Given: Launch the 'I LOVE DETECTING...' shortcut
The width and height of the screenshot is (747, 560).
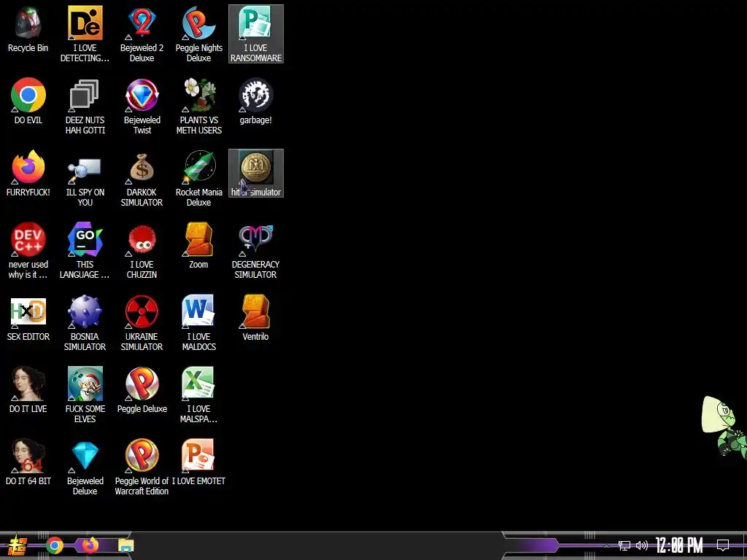Looking at the screenshot, I should click(85, 34).
